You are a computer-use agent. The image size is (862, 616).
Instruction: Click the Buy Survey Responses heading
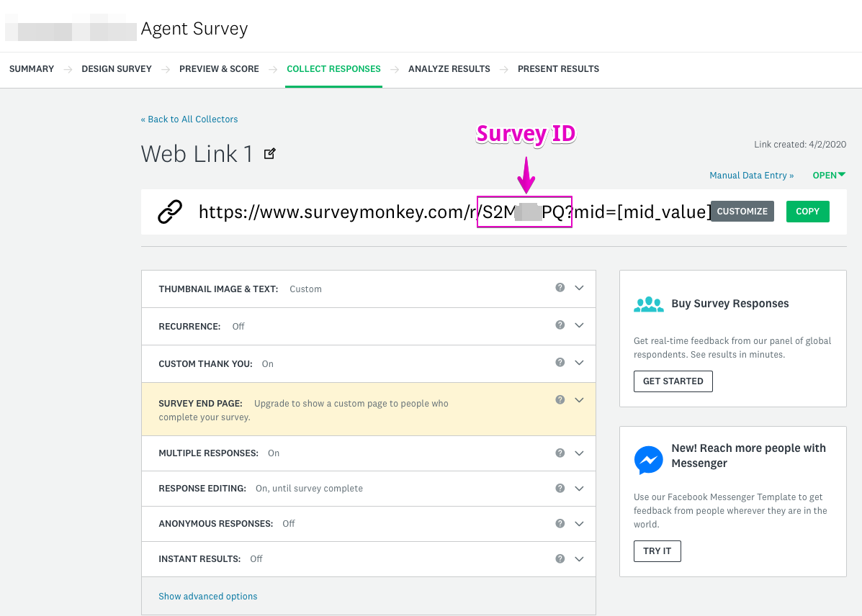pyautogui.click(x=730, y=304)
